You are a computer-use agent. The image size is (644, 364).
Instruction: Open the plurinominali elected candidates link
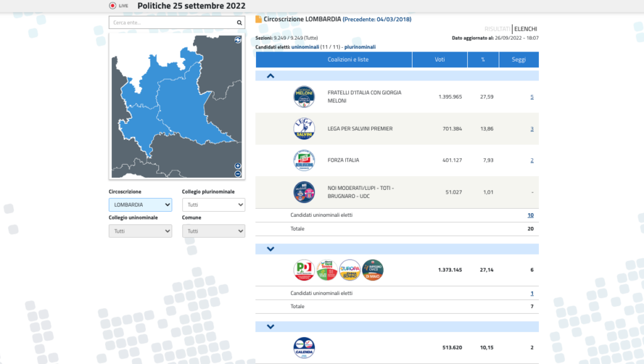360,47
